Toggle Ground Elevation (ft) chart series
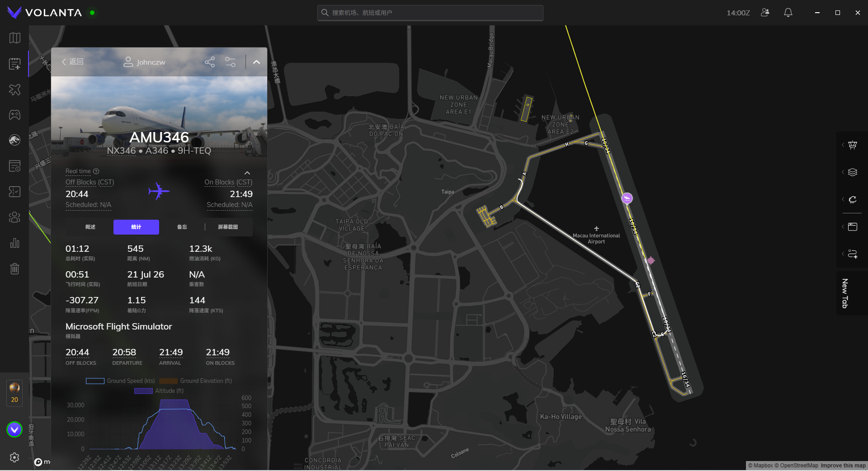868x471 pixels. pyautogui.click(x=195, y=381)
